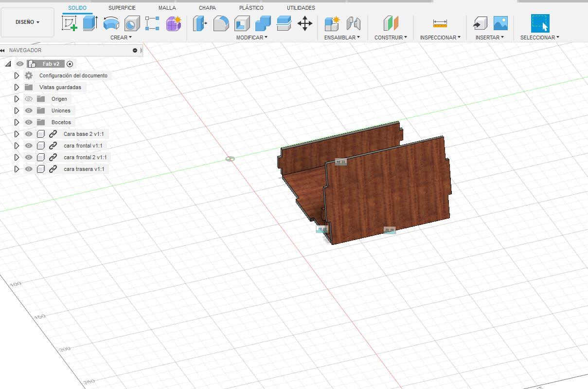588x389 pixels.
Task: Hide the Cara base 2 v1:1 component
Action: click(29, 134)
